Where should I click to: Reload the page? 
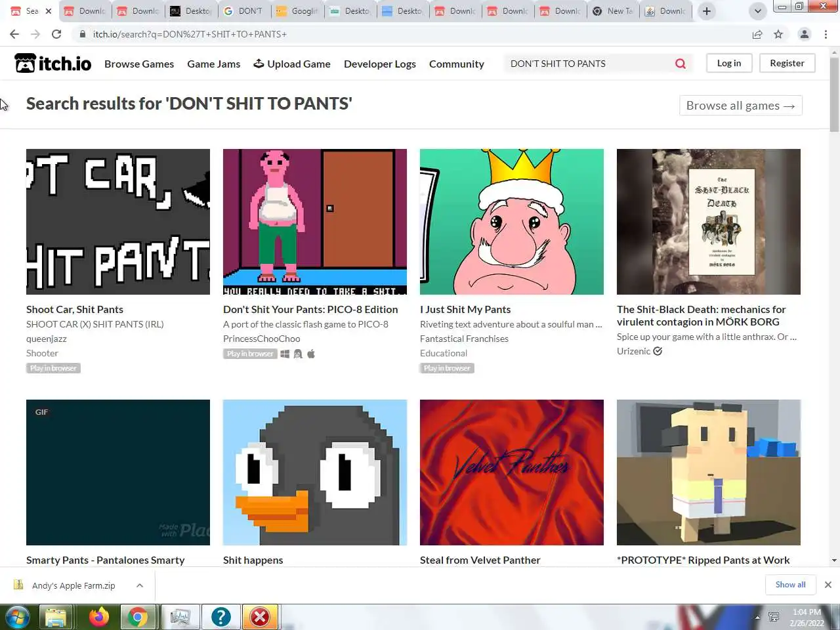coord(56,34)
